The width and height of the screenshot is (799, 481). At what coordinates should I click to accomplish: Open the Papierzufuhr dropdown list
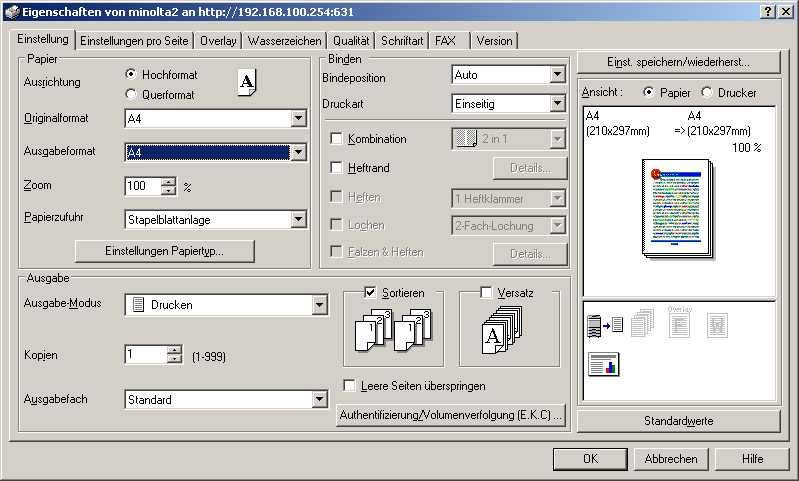pos(297,220)
